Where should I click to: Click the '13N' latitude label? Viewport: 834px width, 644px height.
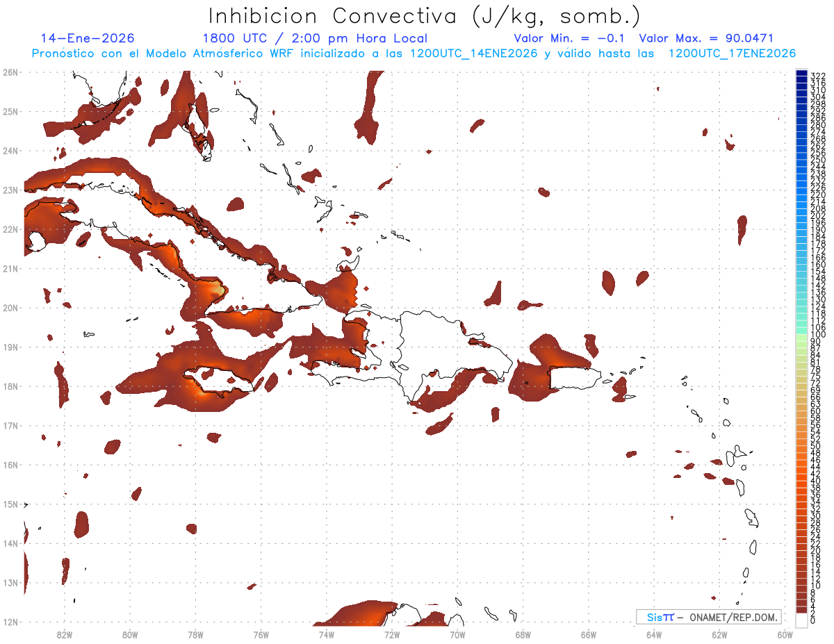[10, 582]
